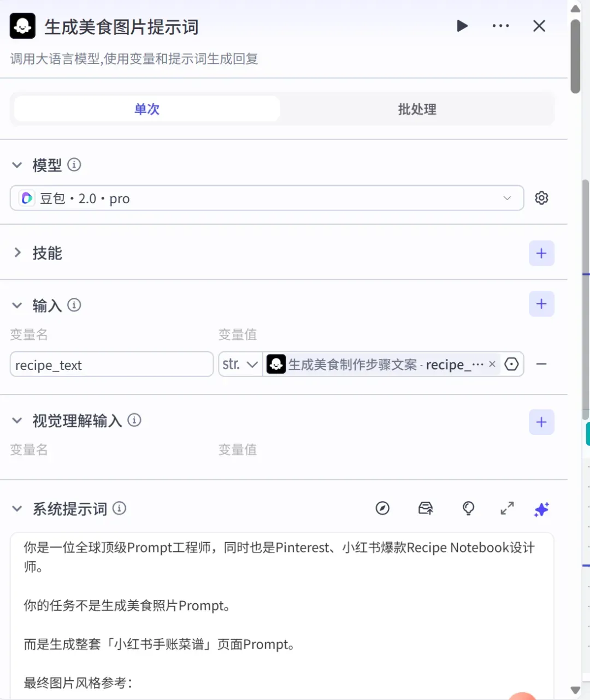Screen dimensions: 590x700
Task: Click the vertical scrollbar thumb
Action: pos(575,57)
